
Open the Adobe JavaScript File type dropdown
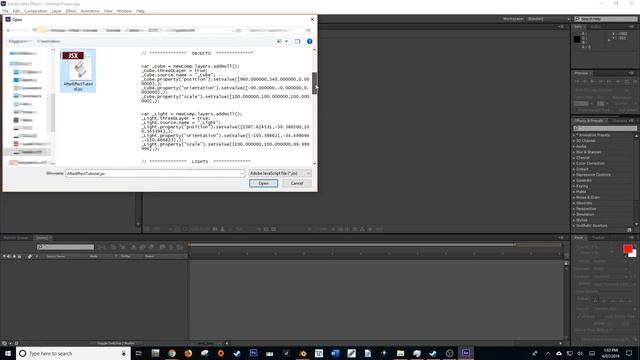pos(280,173)
